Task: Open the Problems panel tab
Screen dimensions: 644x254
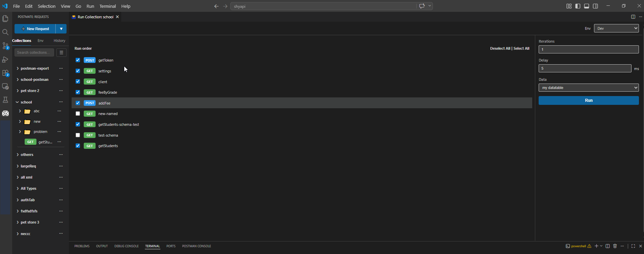Action: click(82, 246)
